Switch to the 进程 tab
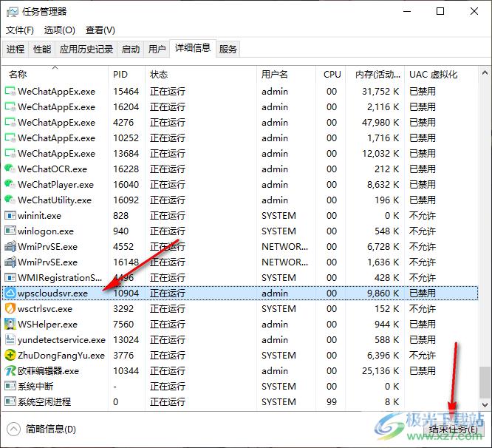 click(16, 50)
